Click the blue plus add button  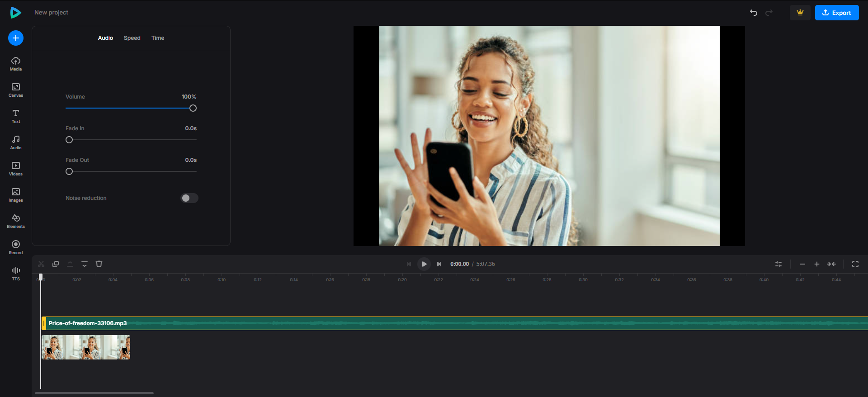(16, 38)
